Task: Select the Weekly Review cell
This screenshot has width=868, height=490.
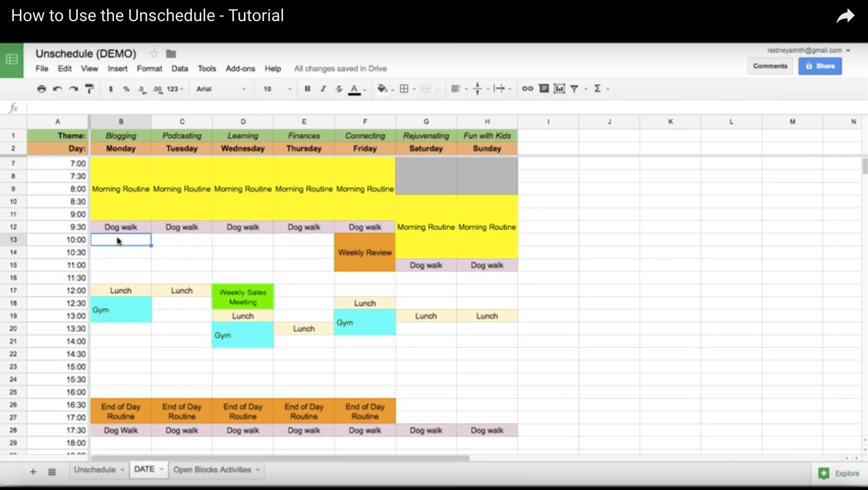Action: click(365, 252)
